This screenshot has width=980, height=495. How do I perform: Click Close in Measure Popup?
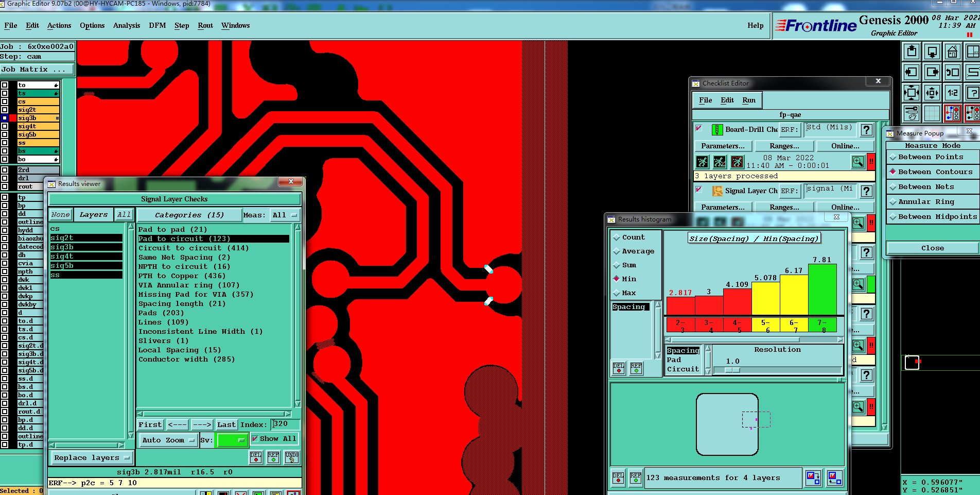[x=932, y=248]
